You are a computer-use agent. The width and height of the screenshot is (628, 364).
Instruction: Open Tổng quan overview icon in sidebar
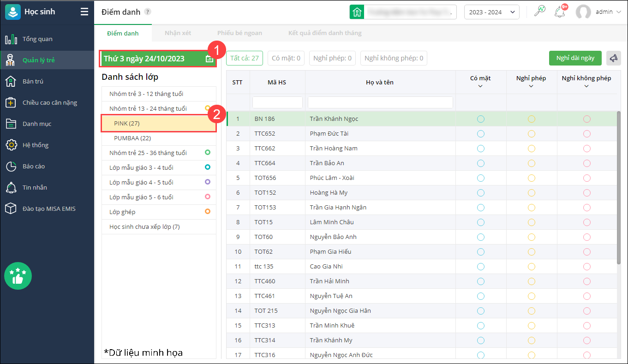(11, 39)
